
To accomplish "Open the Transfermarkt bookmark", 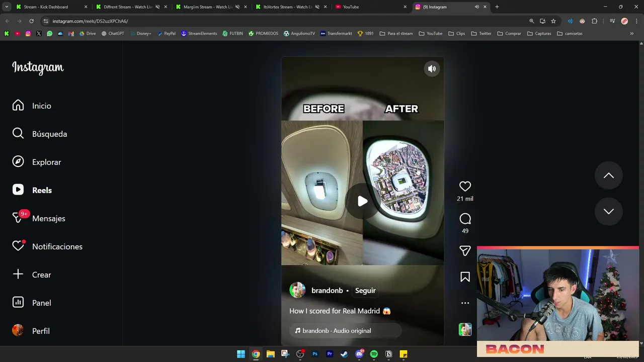I will tap(336, 34).
